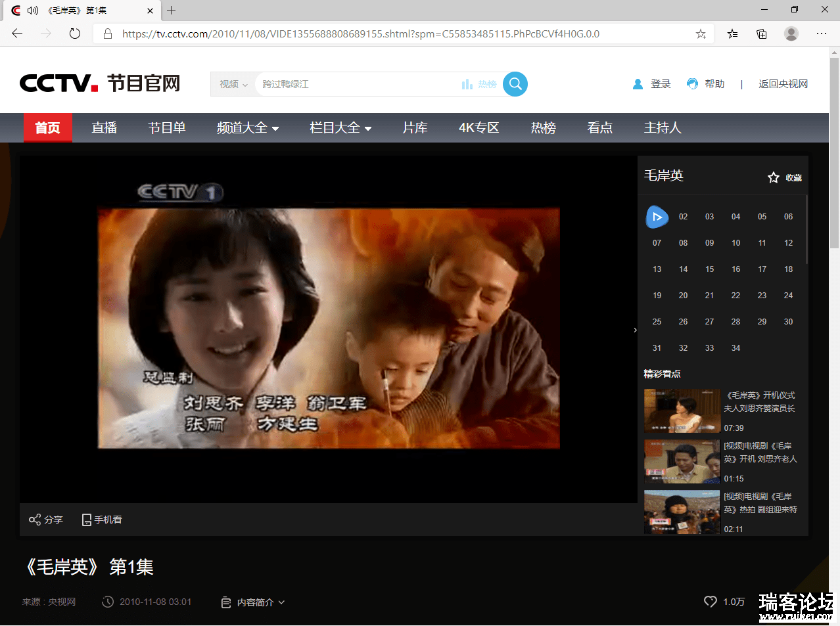Open the 热榜 nav item

[544, 128]
